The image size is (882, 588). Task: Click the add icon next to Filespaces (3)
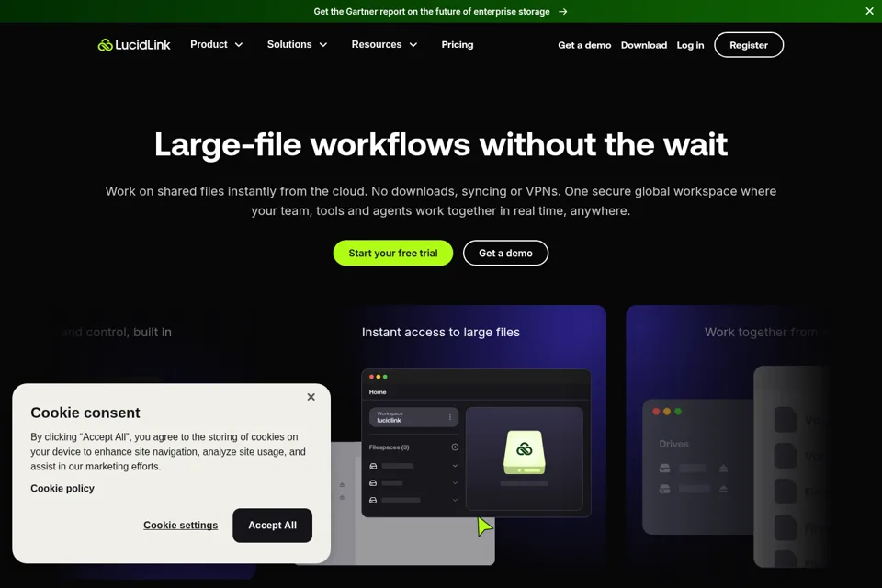click(x=455, y=447)
